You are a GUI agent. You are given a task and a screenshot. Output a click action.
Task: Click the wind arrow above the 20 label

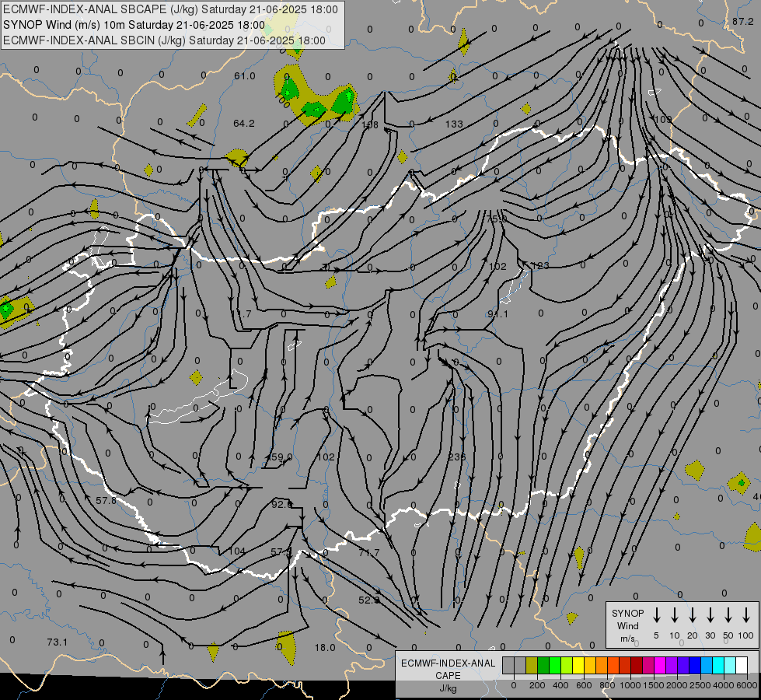pos(692,614)
